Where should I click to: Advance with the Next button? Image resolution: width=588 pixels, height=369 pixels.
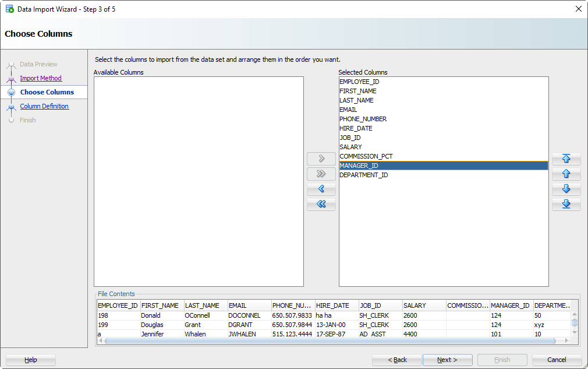click(x=447, y=360)
